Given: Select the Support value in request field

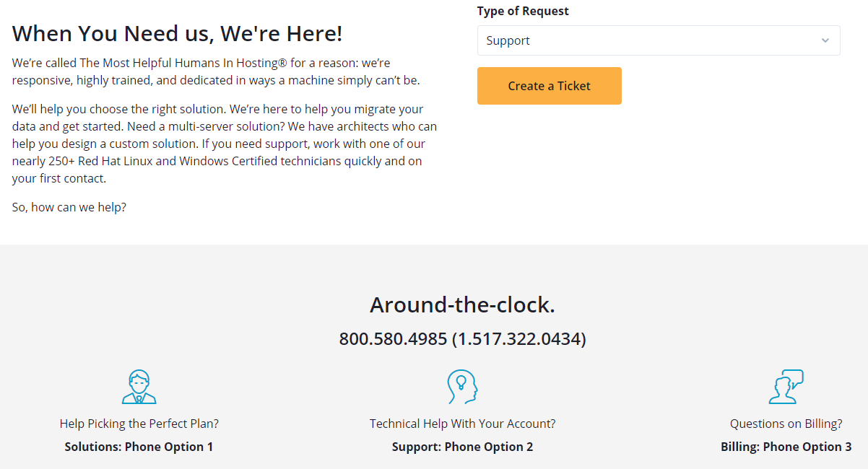Looking at the screenshot, I should (x=508, y=40).
